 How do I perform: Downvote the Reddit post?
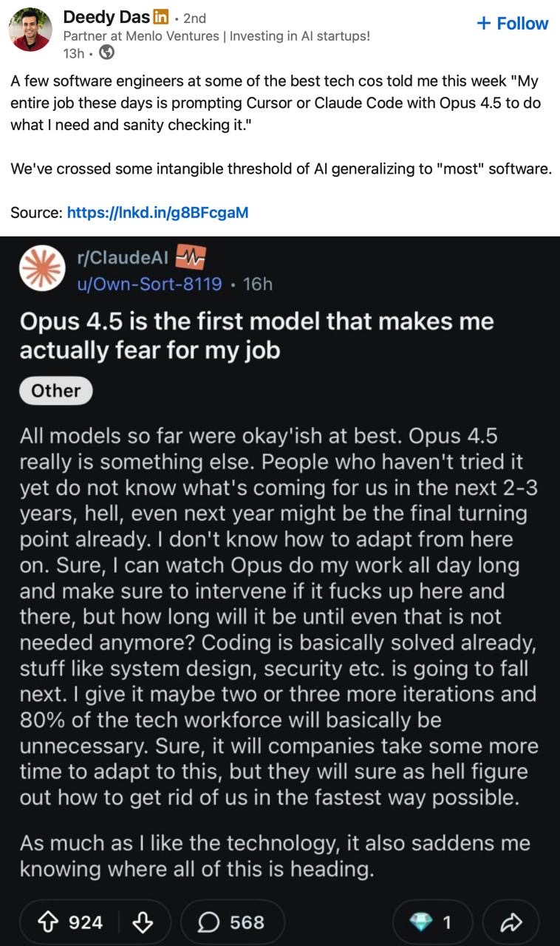point(143,922)
